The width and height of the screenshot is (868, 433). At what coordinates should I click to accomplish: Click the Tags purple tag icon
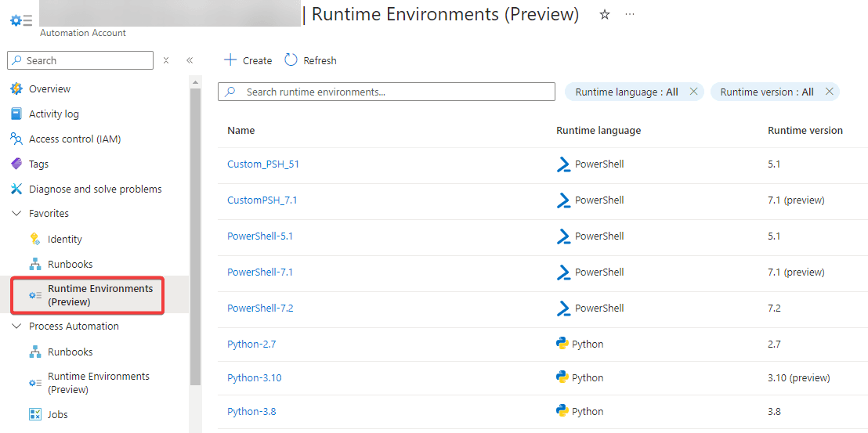(x=16, y=164)
